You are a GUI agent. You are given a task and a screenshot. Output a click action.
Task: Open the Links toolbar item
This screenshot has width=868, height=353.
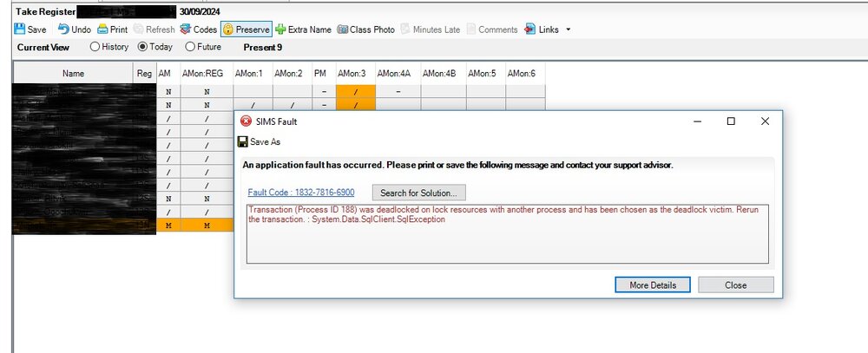pyautogui.click(x=542, y=29)
